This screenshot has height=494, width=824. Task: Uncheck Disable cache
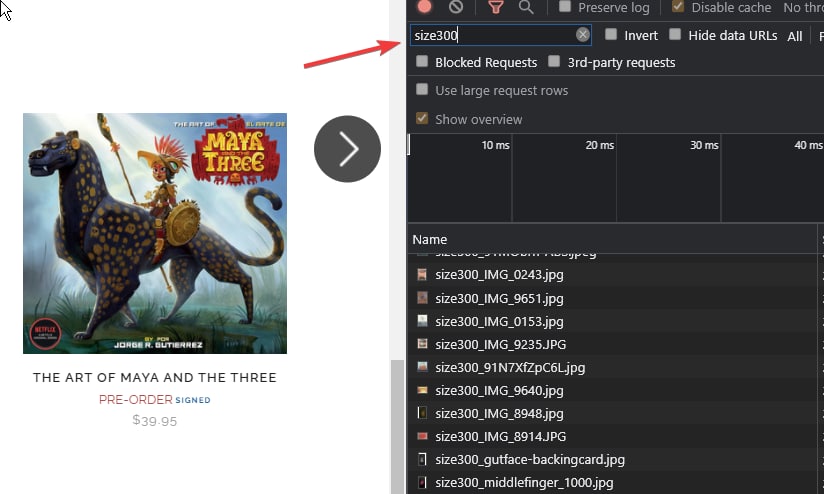click(x=678, y=7)
